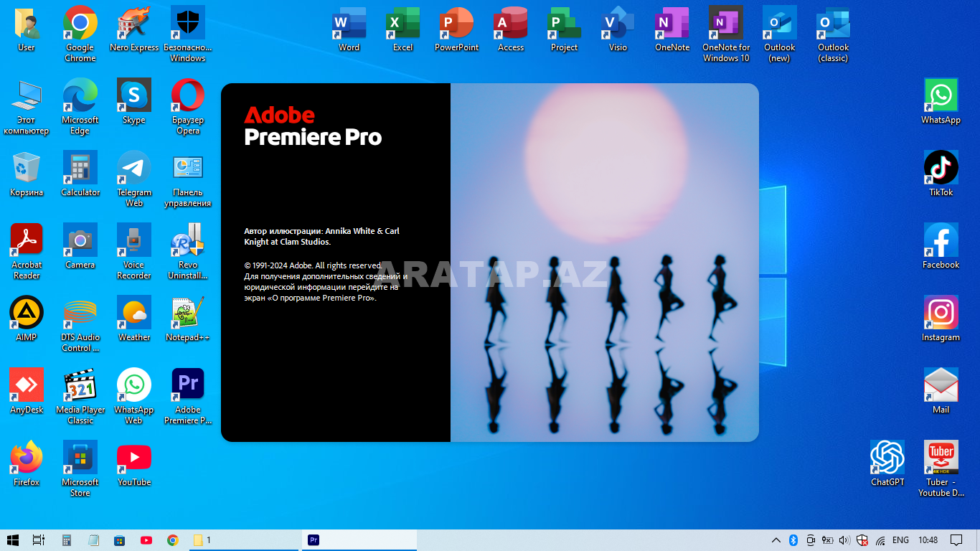Open the Wi-Fi network tray icon
980x551 pixels.
tap(880, 540)
